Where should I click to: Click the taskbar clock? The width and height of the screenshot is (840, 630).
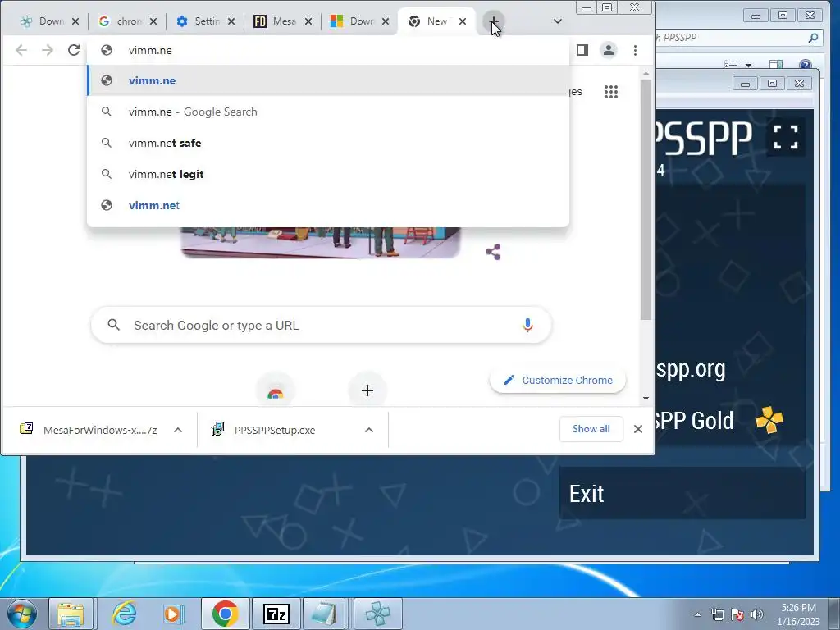point(798,614)
